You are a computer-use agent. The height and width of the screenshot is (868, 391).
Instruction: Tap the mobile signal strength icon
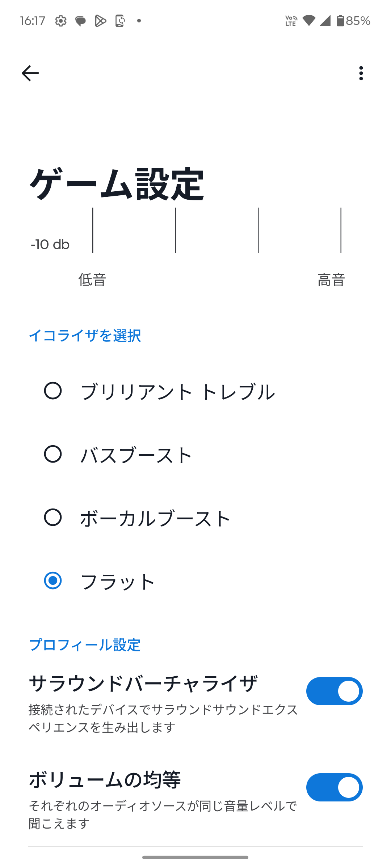pos(325,21)
